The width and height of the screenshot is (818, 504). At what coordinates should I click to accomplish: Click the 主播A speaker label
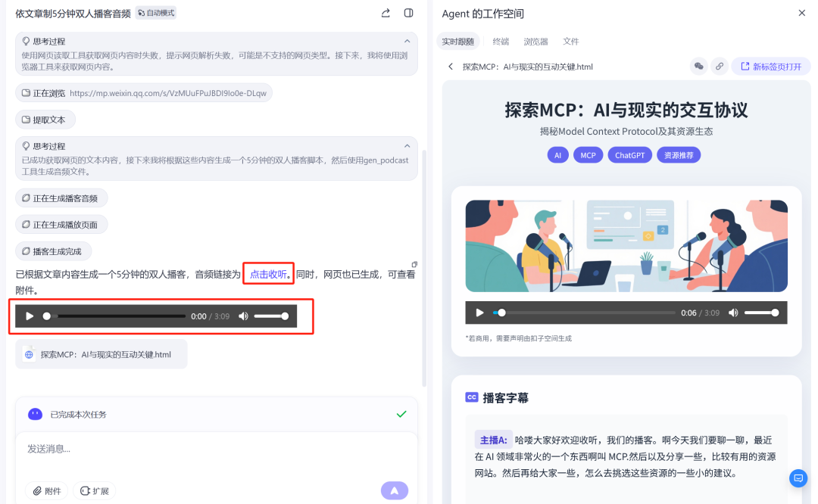point(493,440)
